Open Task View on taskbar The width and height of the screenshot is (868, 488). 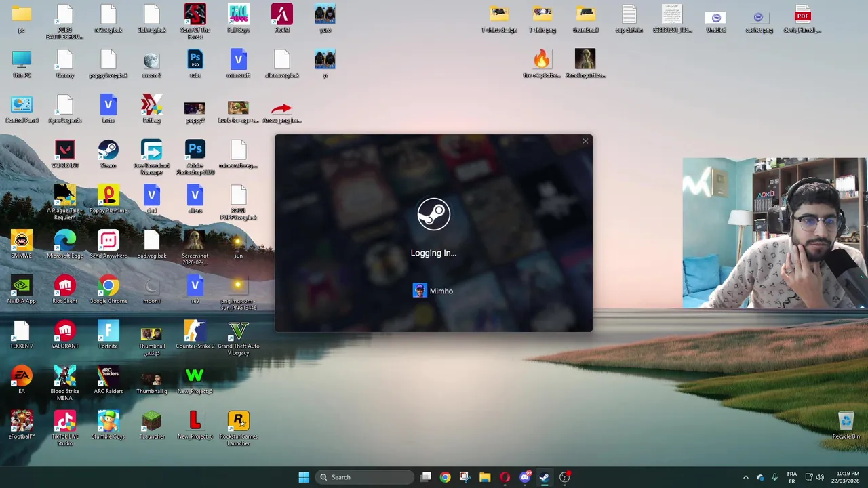(x=426, y=477)
